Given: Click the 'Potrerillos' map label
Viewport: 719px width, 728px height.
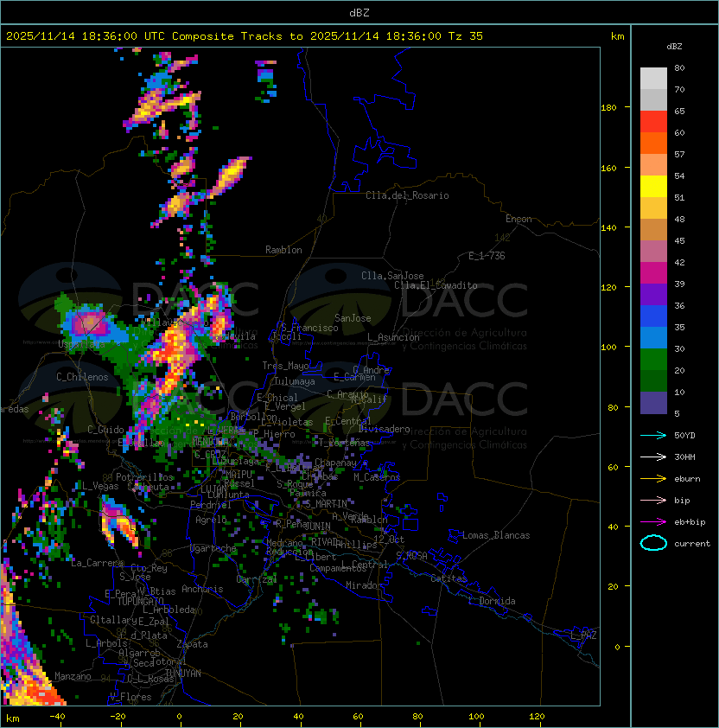Looking at the screenshot, I should (x=144, y=477).
